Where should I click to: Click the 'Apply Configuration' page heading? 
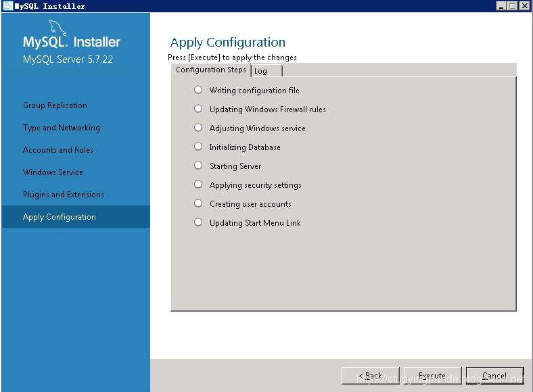pos(228,43)
